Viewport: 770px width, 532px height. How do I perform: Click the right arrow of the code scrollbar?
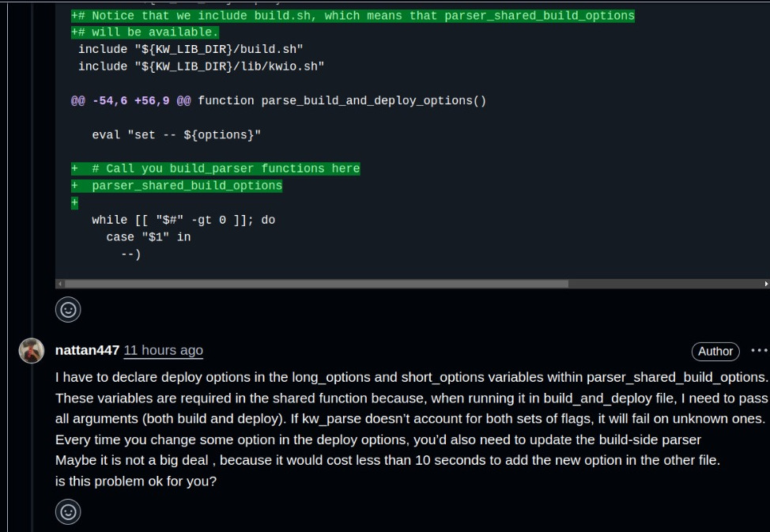765,284
